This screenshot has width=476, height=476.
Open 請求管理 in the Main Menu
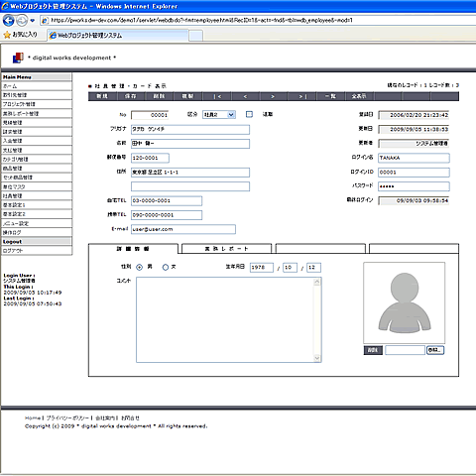(37, 132)
